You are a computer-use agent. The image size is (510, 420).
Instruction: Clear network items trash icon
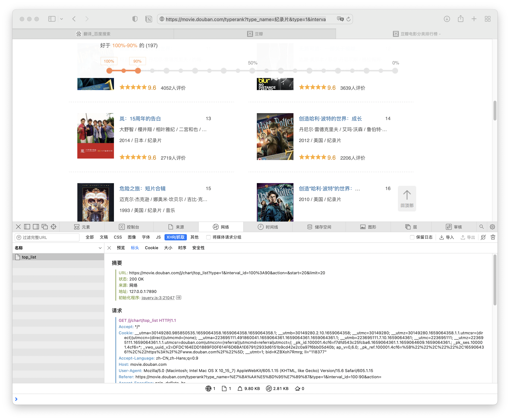pyautogui.click(x=493, y=237)
